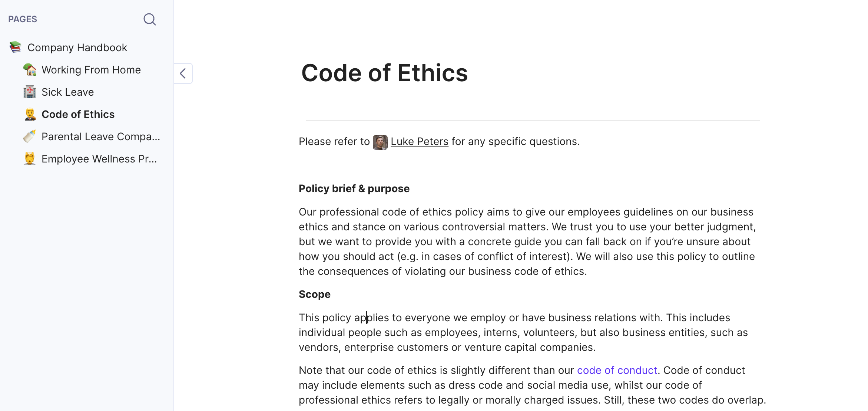Click the hospital icon next to Sick Leave
This screenshot has width=868, height=411.
(x=30, y=92)
